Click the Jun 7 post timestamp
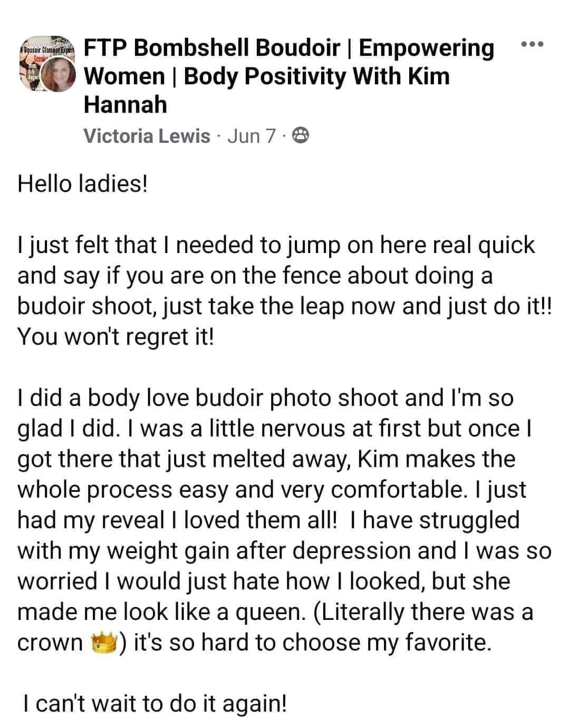Image resolution: width=569 pixels, height=728 pixels. tap(251, 136)
